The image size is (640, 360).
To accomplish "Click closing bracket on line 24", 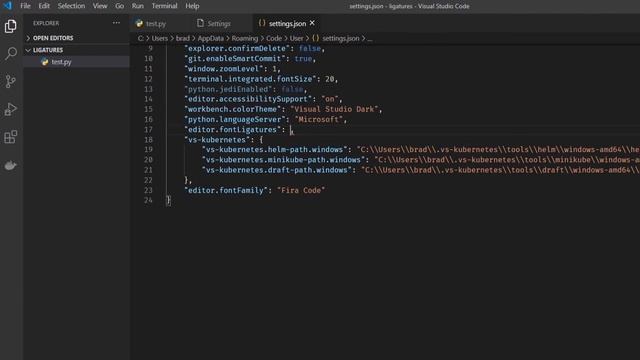I will (169, 200).
